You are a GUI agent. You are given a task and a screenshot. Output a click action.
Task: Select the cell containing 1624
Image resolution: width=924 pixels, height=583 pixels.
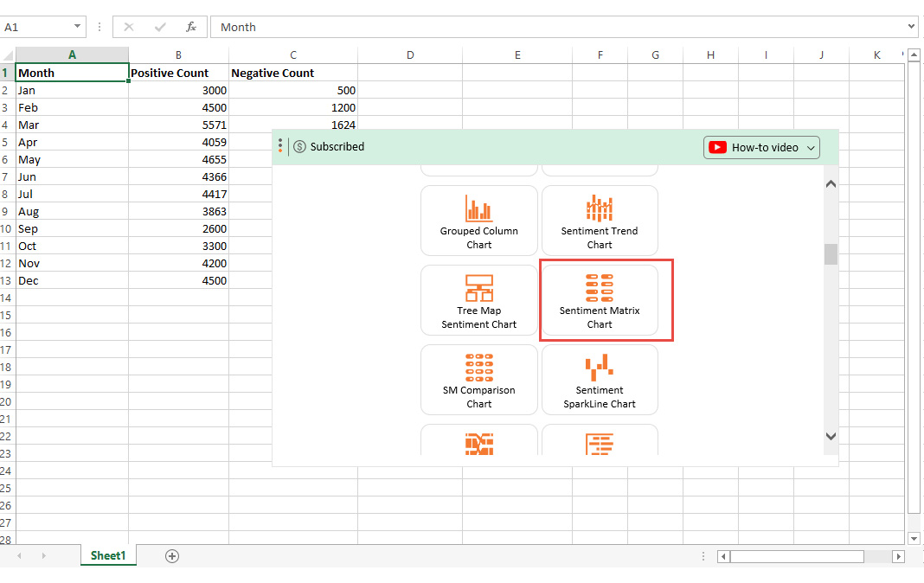(x=293, y=125)
